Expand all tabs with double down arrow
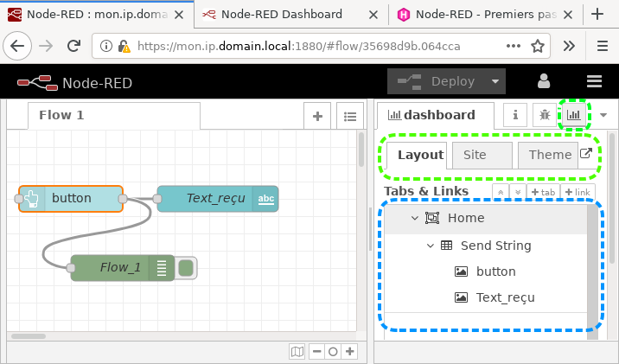Screen dimensions: 619x364 tap(518, 192)
